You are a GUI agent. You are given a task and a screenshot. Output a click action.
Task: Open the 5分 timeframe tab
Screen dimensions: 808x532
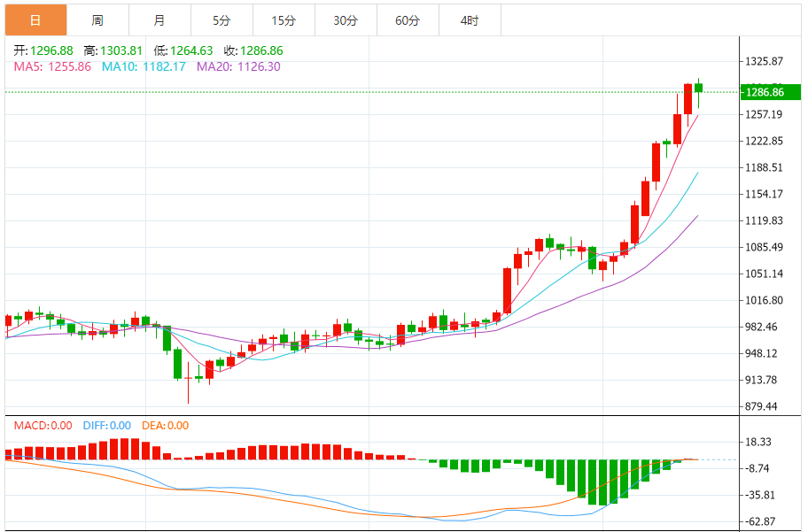[221, 20]
